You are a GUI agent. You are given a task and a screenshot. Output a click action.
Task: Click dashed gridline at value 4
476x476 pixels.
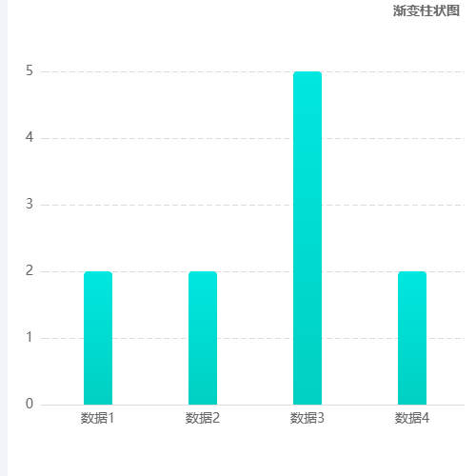(252, 138)
